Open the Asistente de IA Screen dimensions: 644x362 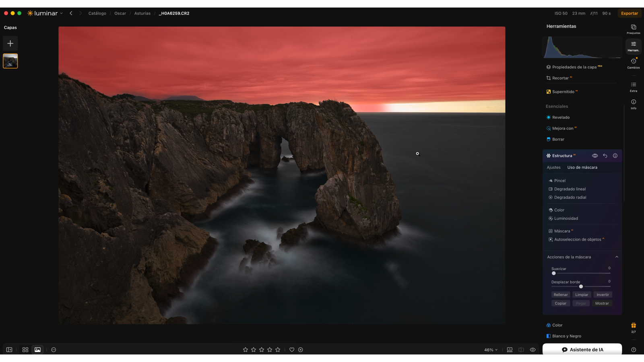[582, 350]
